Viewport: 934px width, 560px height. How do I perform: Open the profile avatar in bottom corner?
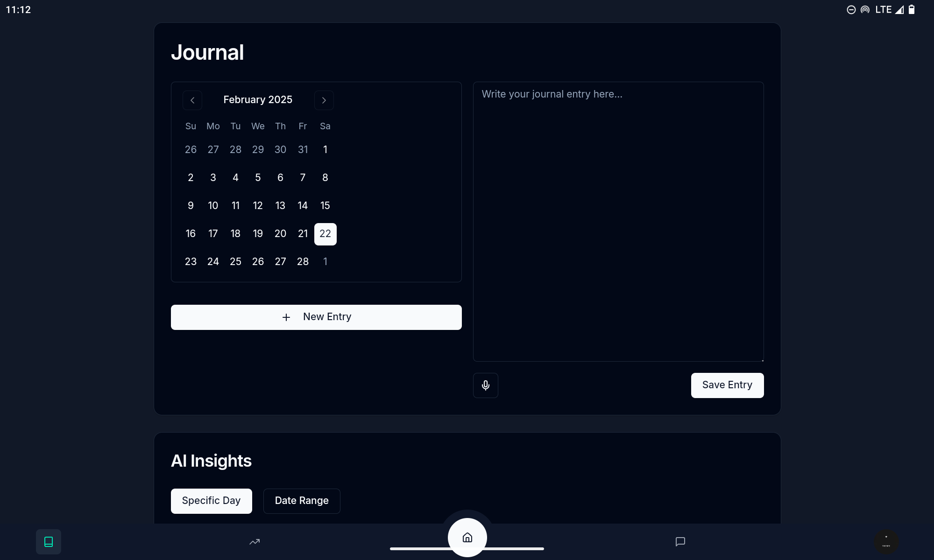[x=886, y=541]
